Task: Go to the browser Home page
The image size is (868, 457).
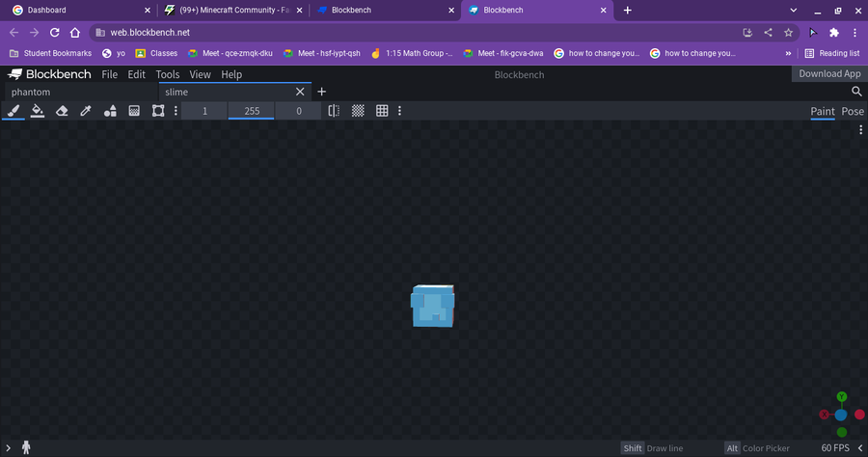Action: (74, 33)
